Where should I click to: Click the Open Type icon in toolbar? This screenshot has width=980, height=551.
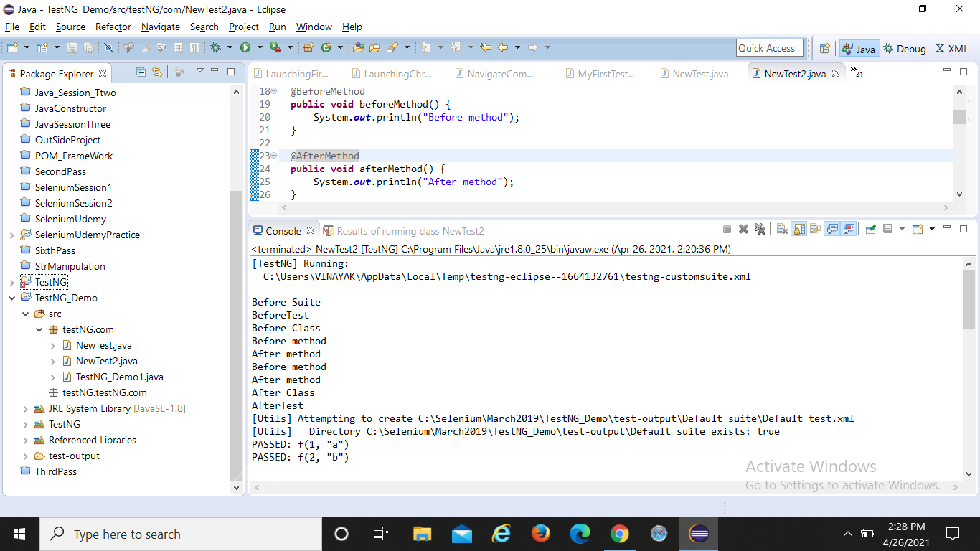pos(359,47)
